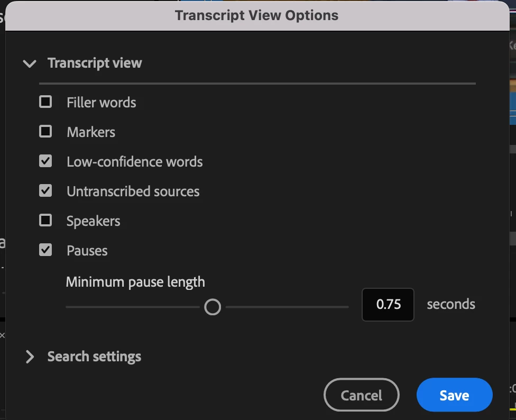Click the Search settings section heading
Viewport: 516px width, 420px height.
(94, 357)
